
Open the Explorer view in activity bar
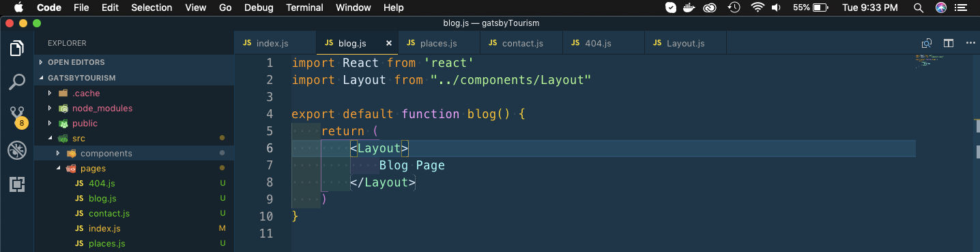tap(17, 48)
